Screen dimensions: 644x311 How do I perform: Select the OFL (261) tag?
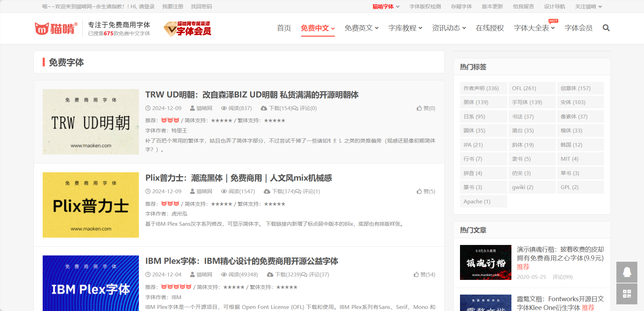532,88
